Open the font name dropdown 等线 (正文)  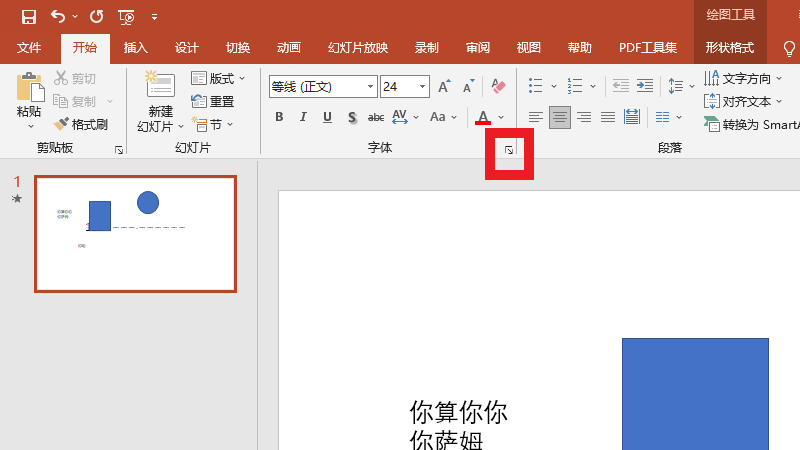point(323,87)
